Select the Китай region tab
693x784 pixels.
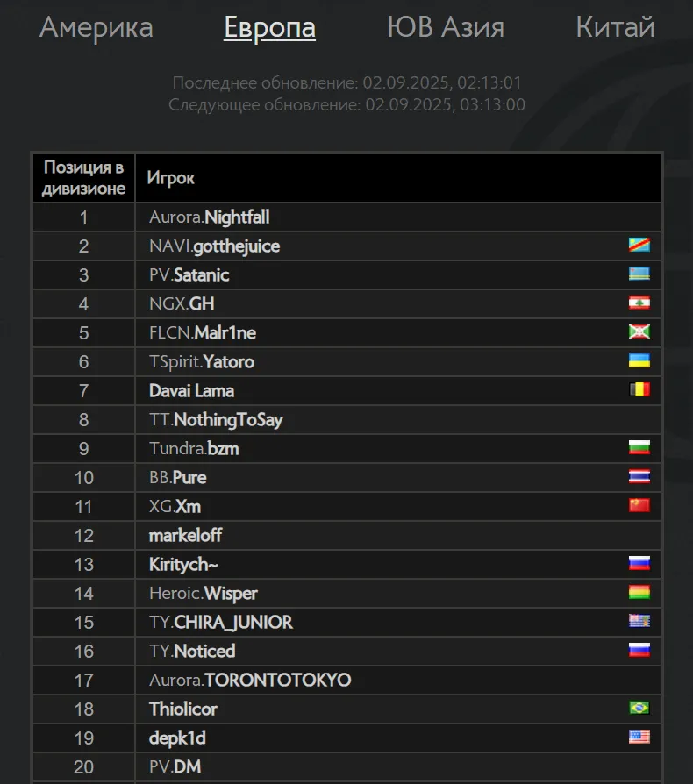click(615, 27)
